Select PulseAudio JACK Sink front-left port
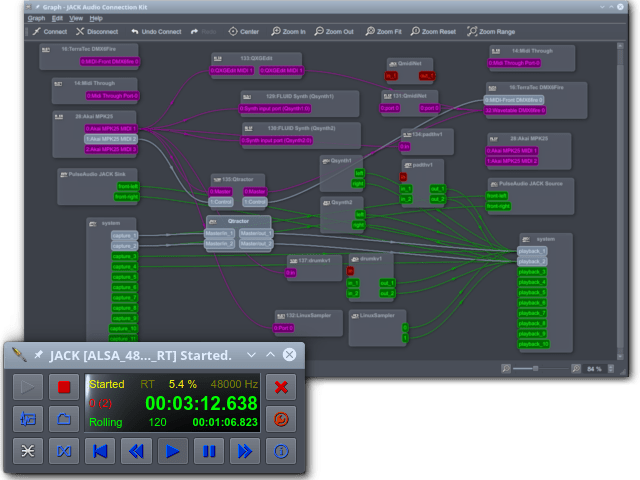 [128, 187]
